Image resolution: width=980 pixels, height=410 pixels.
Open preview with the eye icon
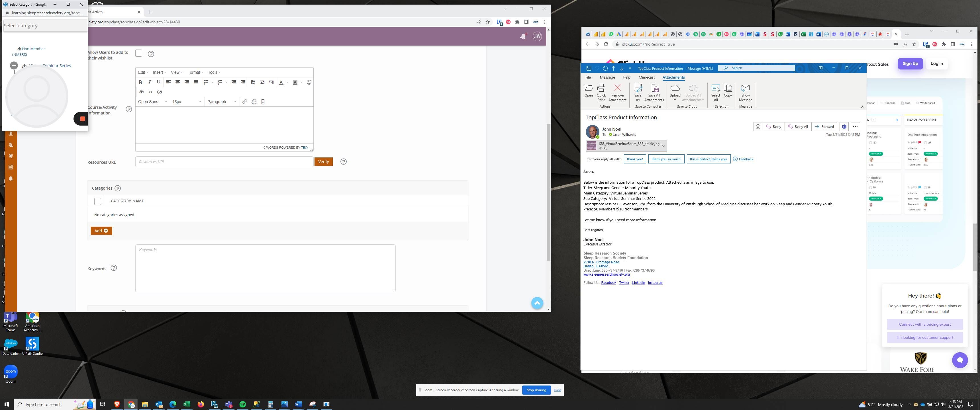tap(141, 92)
